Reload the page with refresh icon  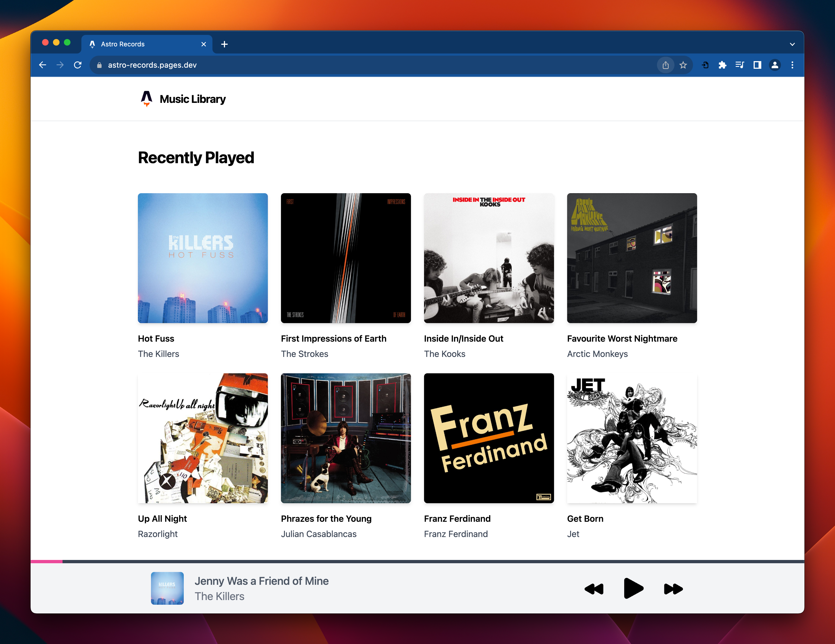tap(78, 65)
